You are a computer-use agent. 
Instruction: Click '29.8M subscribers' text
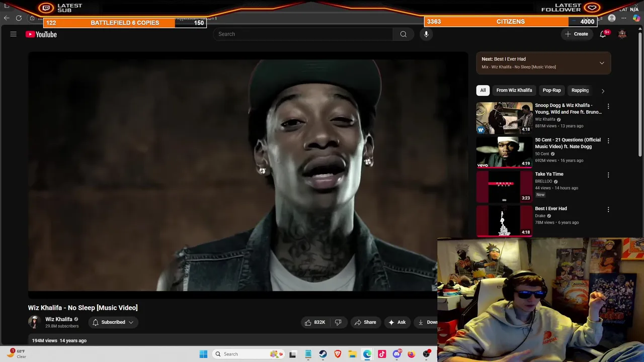pyautogui.click(x=62, y=326)
